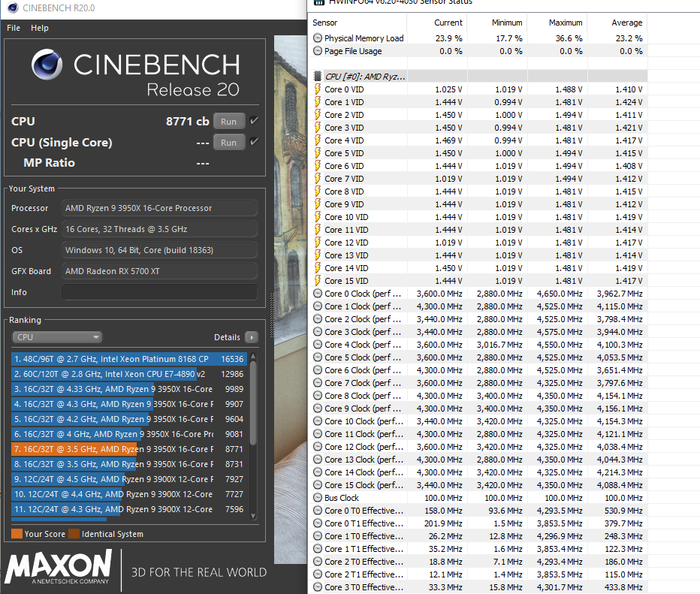Screen dimensions: 700x594
Task: Select ranking entry Intel Xeon Platinum 8168
Action: point(129,359)
